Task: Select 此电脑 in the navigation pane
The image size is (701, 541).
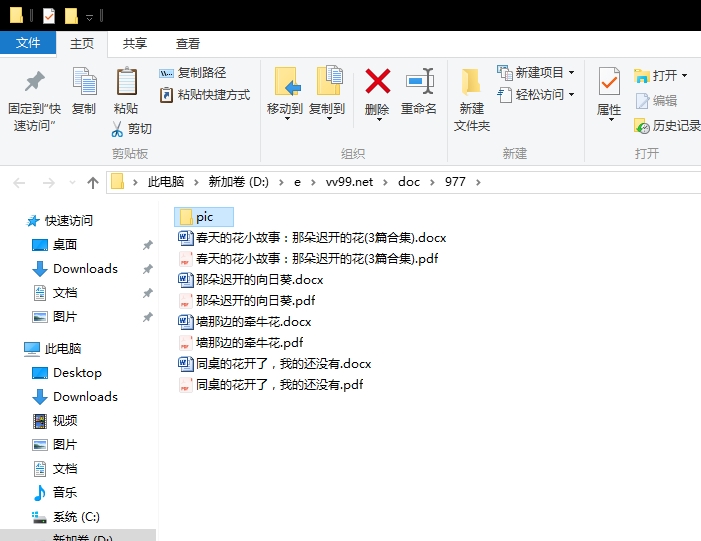Action: (x=53, y=348)
